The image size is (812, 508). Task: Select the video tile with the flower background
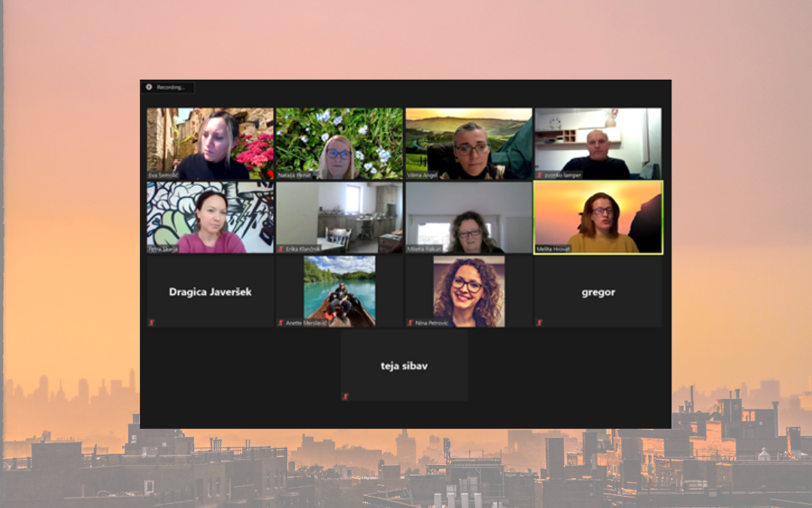pyautogui.click(x=339, y=143)
